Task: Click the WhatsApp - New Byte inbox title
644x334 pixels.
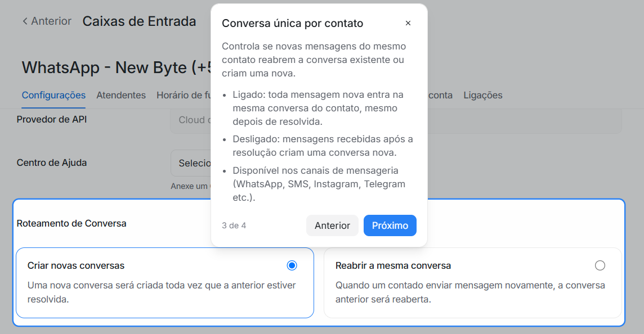Action: (x=117, y=67)
